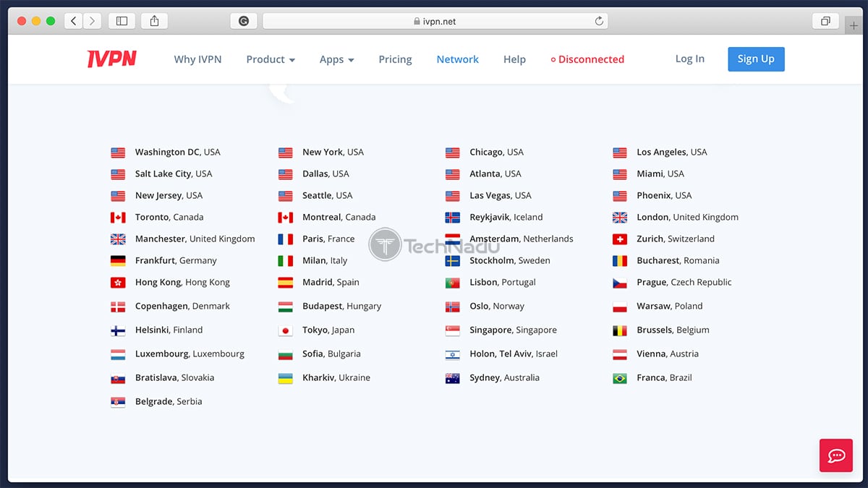Screen dimensions: 868x488
Task: Click the Log In link
Action: tap(689, 59)
